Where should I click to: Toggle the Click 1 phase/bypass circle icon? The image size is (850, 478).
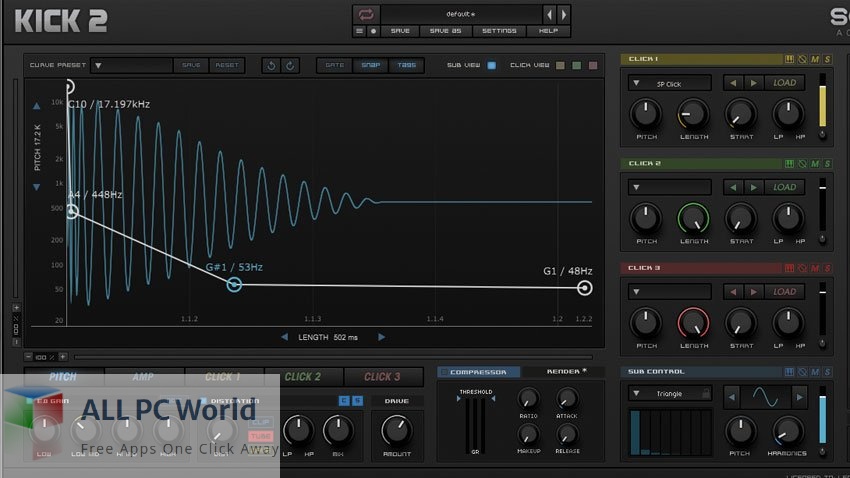802,59
